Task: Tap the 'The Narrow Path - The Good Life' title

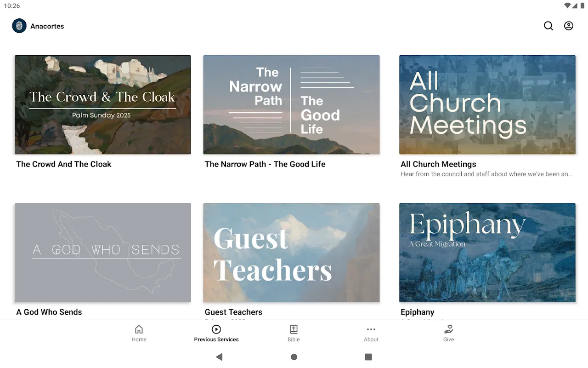Action: click(265, 164)
